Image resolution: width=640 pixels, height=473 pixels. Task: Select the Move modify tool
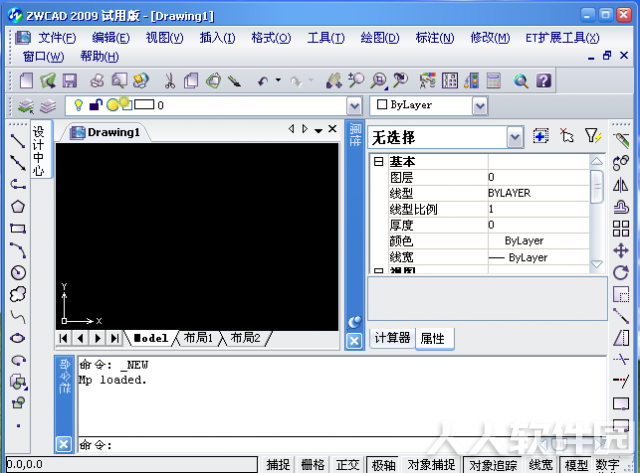(x=620, y=250)
